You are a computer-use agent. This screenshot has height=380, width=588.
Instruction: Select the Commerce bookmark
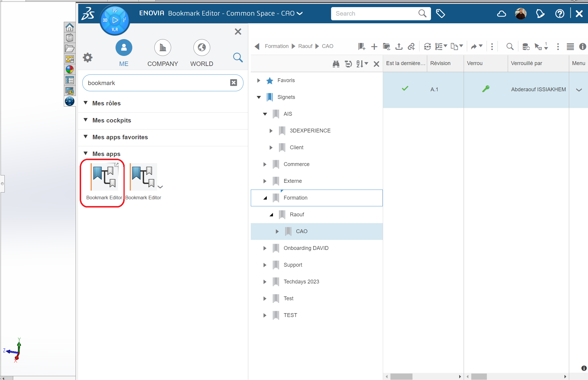coord(296,164)
